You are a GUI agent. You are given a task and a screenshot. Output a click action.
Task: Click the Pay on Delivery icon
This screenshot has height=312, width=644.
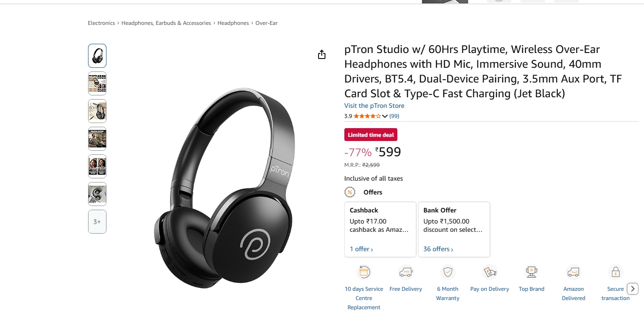pyautogui.click(x=490, y=272)
